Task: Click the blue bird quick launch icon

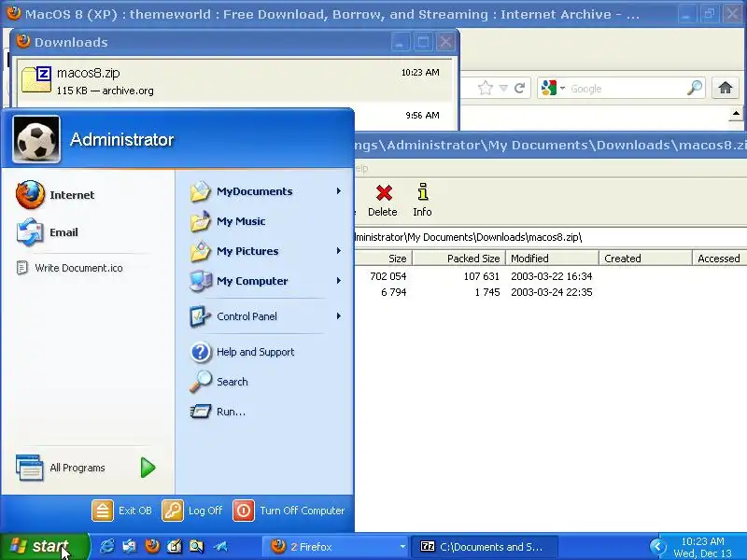Action: point(219,546)
